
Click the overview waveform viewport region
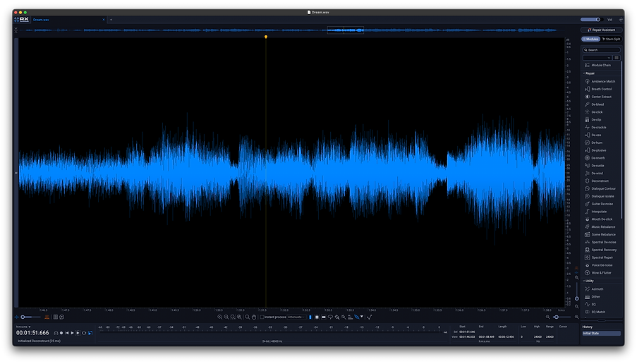click(346, 30)
